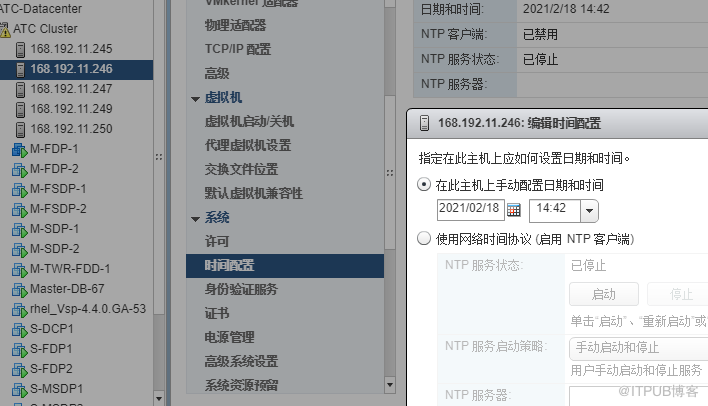This screenshot has width=708, height=406.
Task: Select ATC Cluster in inventory tree
Action: tap(45, 29)
